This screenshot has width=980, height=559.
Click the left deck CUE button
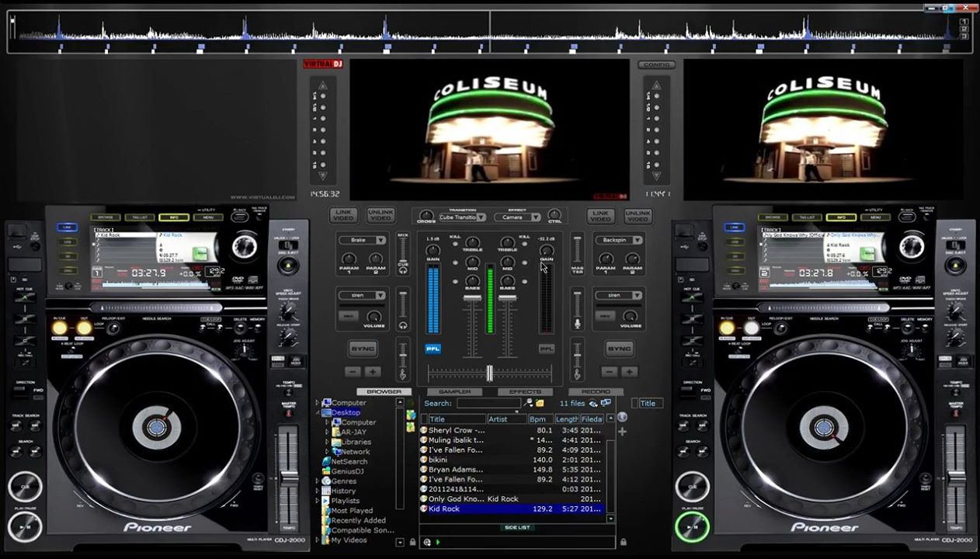pos(25,487)
